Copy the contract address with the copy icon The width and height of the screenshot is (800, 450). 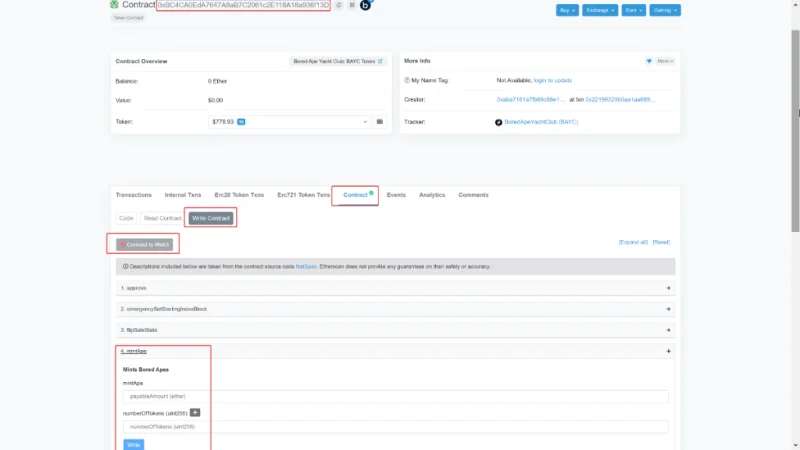338,5
